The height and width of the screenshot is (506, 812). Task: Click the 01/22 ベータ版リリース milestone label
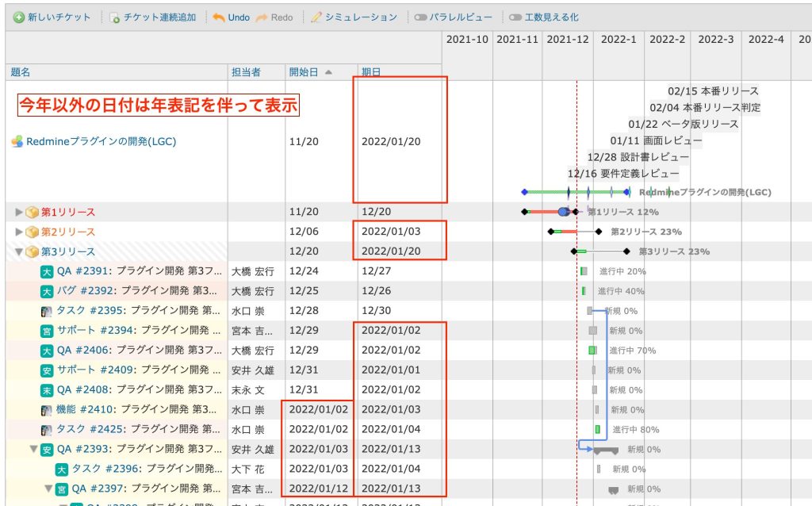pos(684,125)
